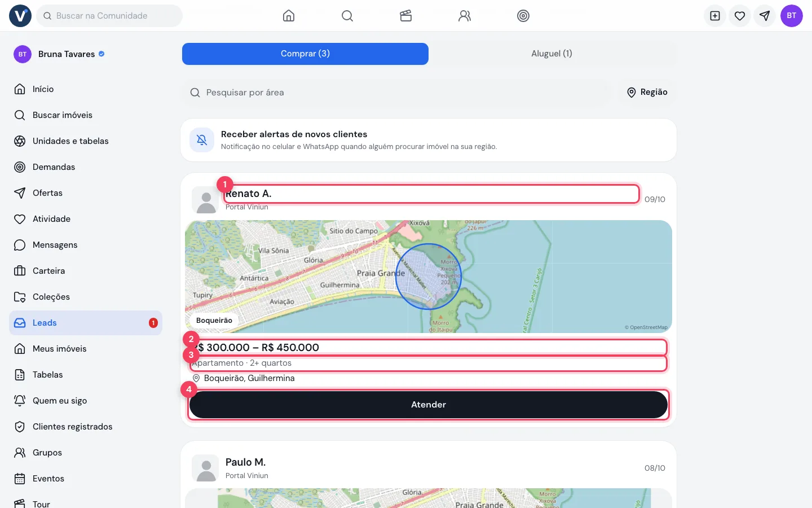Click the paper plane icon in the header
Image resolution: width=812 pixels, height=508 pixels.
pyautogui.click(x=765, y=16)
